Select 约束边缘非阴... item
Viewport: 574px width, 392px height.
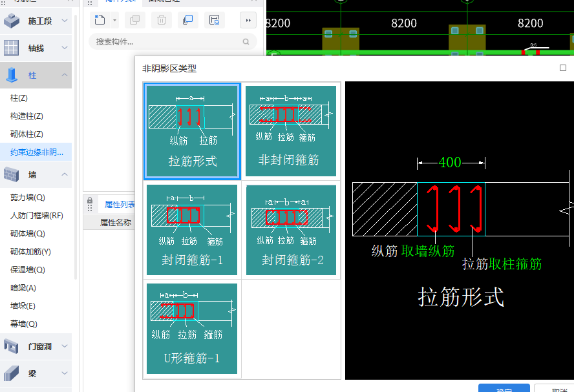click(36, 152)
